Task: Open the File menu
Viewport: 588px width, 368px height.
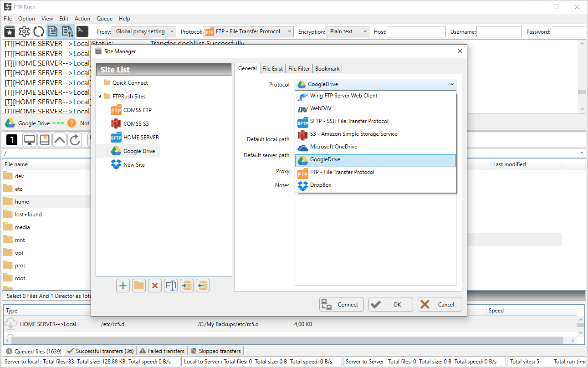Action: coord(8,19)
